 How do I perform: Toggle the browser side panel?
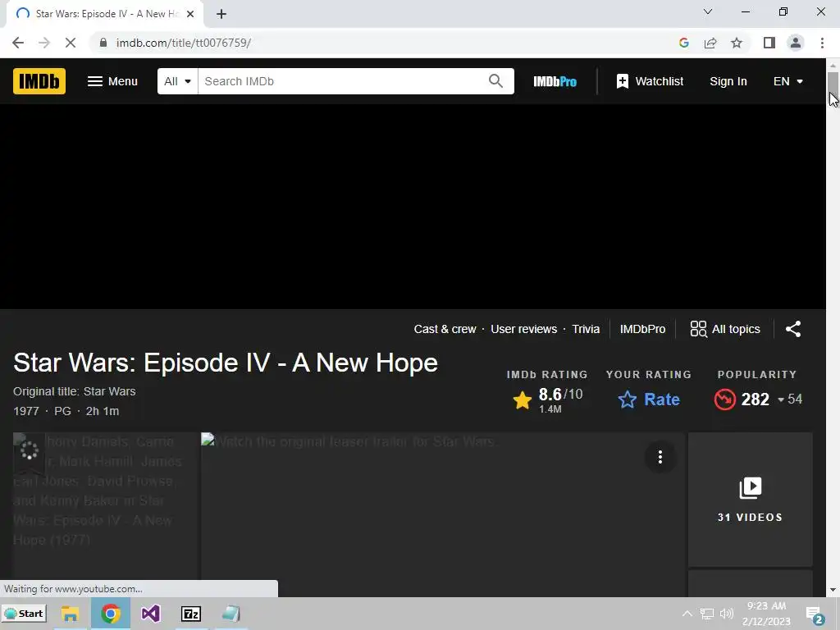(769, 43)
